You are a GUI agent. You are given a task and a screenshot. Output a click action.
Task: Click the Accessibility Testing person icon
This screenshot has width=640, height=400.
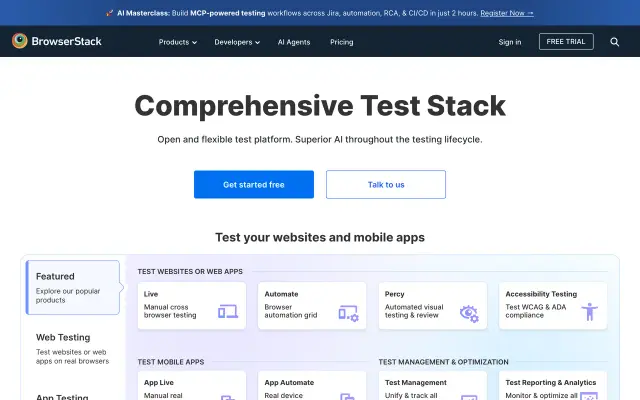[x=589, y=312]
